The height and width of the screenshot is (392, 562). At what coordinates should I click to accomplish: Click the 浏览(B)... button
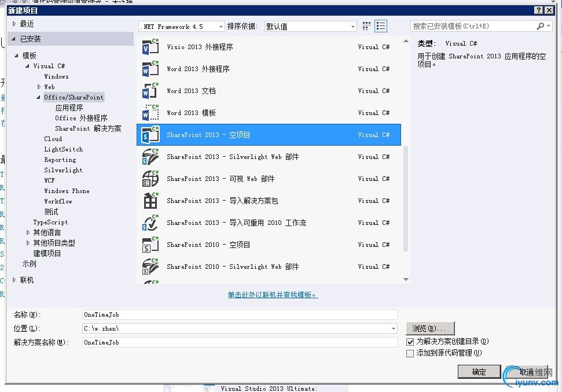[x=430, y=328]
